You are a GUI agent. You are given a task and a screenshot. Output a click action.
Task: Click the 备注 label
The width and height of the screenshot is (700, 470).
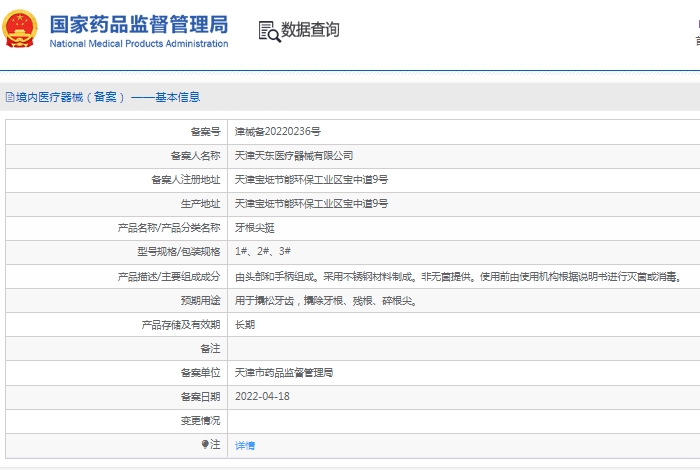point(210,349)
